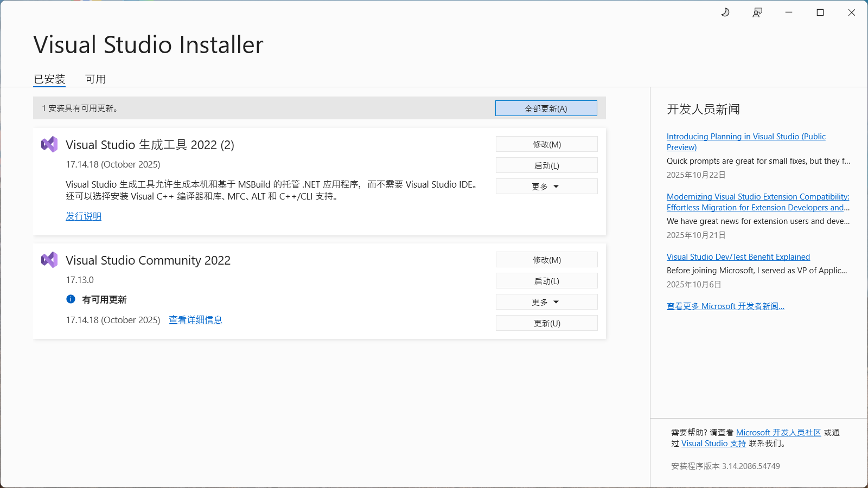Click 启动(L) for Visual Studio Community 2022
Viewport: 868px width, 488px height.
(547, 281)
